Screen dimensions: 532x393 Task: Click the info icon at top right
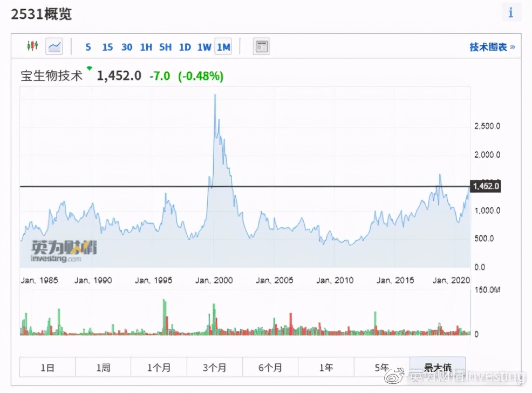coord(510,13)
